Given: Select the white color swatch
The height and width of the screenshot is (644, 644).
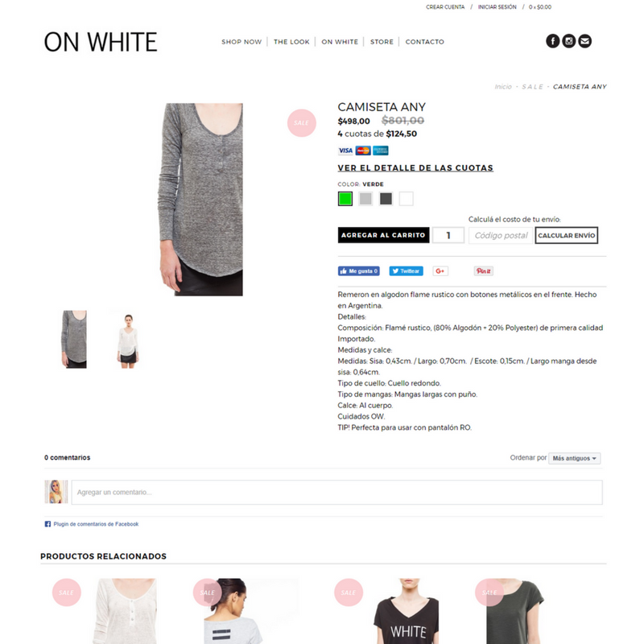Looking at the screenshot, I should click(x=407, y=199).
